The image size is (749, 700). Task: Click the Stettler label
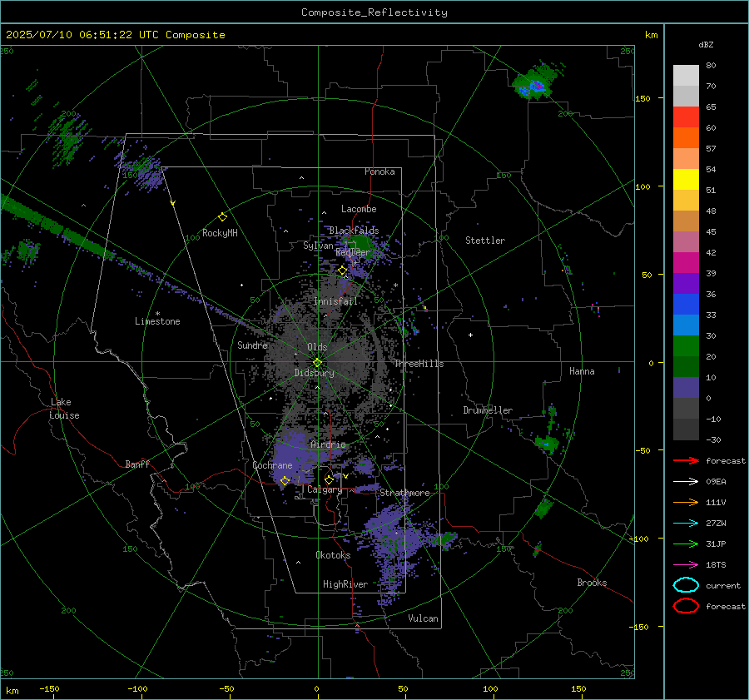485,241
